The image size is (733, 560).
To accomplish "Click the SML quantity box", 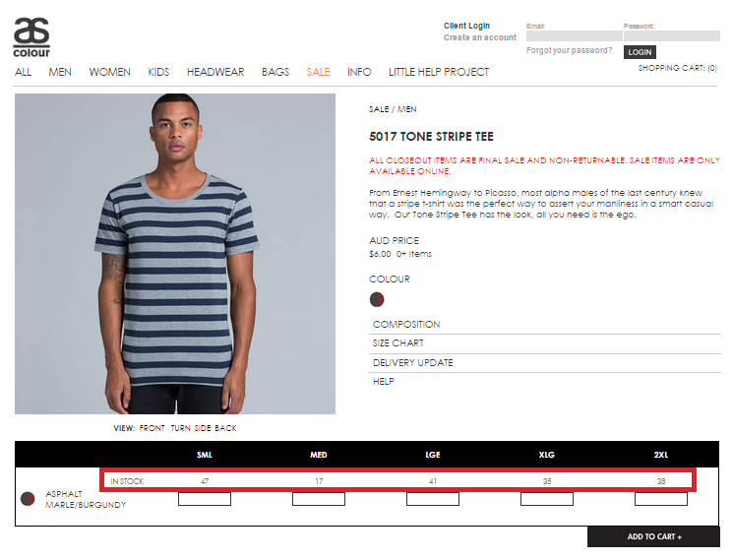I will [205, 499].
